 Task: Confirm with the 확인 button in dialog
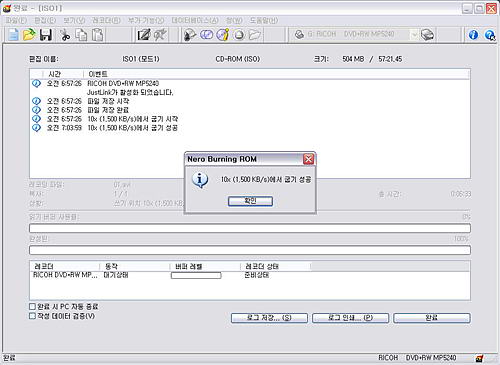click(250, 201)
